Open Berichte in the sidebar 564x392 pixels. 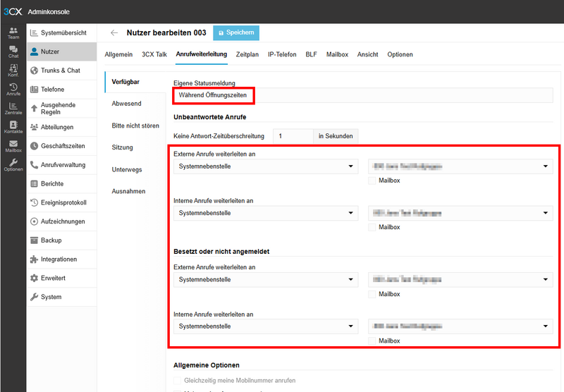click(x=61, y=184)
